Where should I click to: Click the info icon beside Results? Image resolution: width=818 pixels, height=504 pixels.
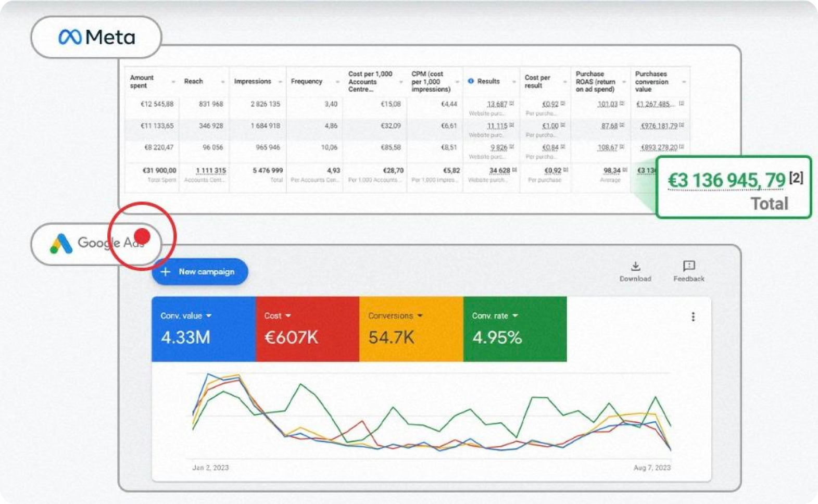click(x=471, y=81)
